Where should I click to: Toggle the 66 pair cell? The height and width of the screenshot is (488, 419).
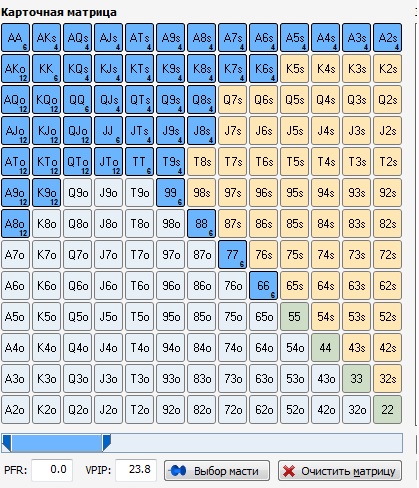pos(263,286)
